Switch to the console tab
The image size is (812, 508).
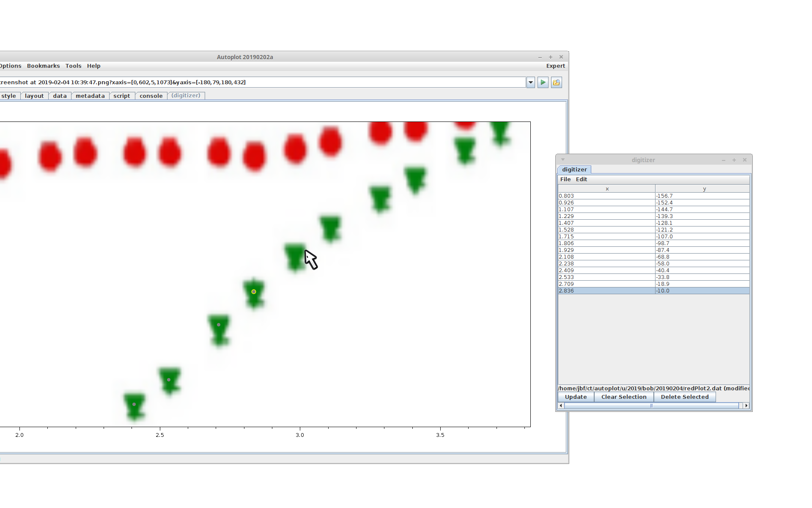click(x=151, y=96)
